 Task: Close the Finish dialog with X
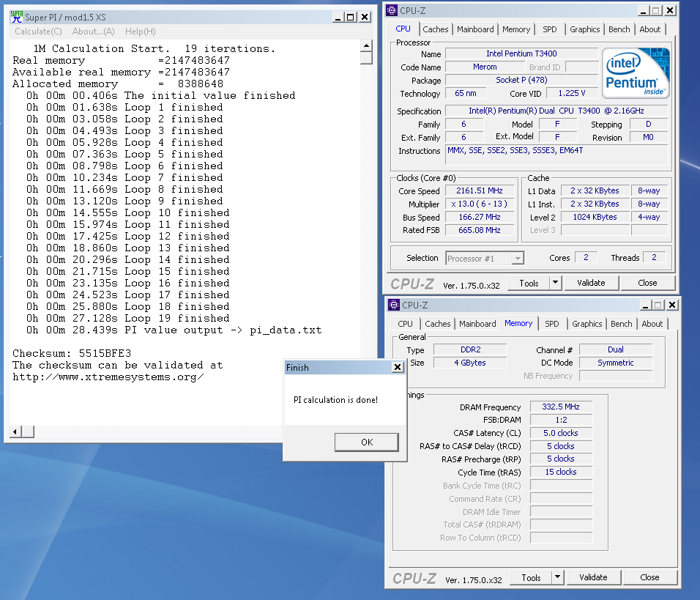(x=398, y=367)
